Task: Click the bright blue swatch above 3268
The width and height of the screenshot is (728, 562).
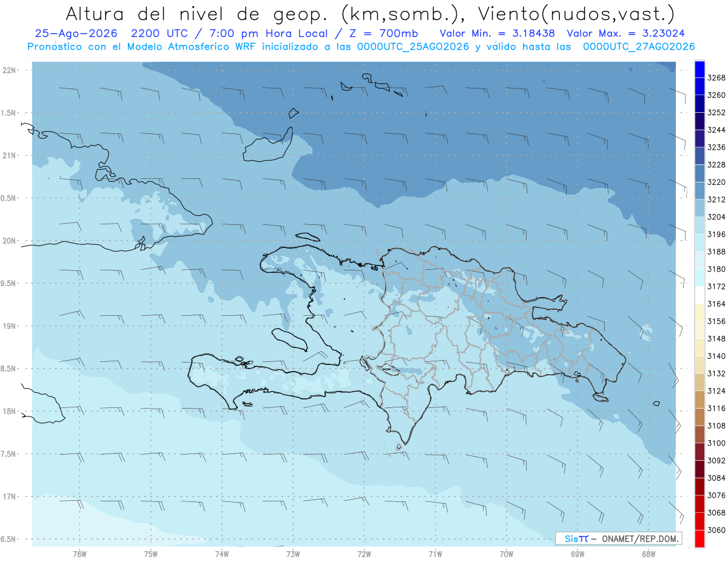Action: tap(699, 69)
